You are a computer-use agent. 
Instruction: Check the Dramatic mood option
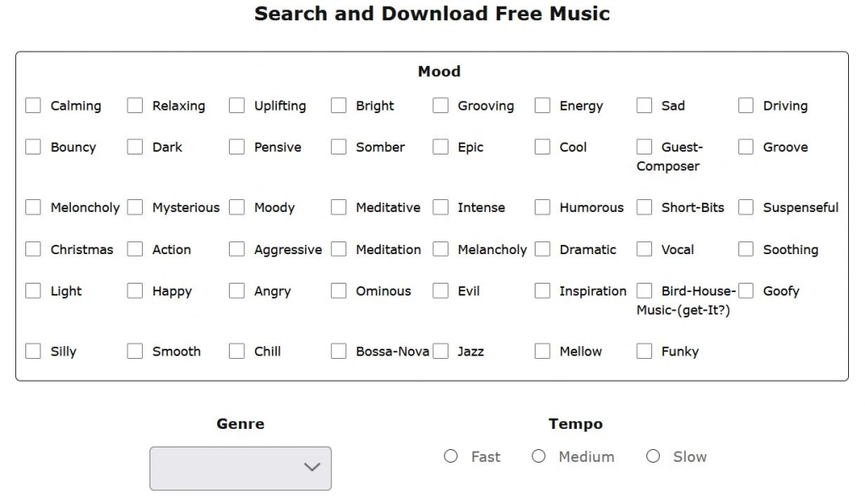coord(542,249)
